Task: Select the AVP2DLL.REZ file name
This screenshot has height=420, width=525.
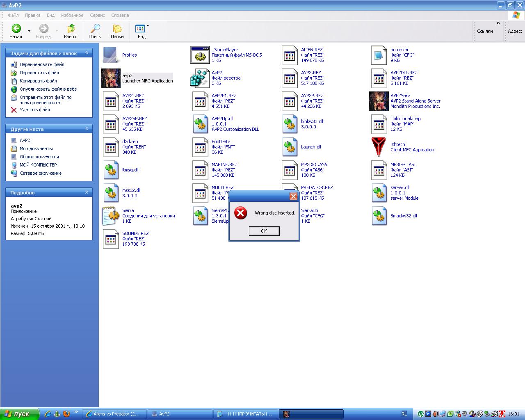Action: pyautogui.click(x=404, y=73)
